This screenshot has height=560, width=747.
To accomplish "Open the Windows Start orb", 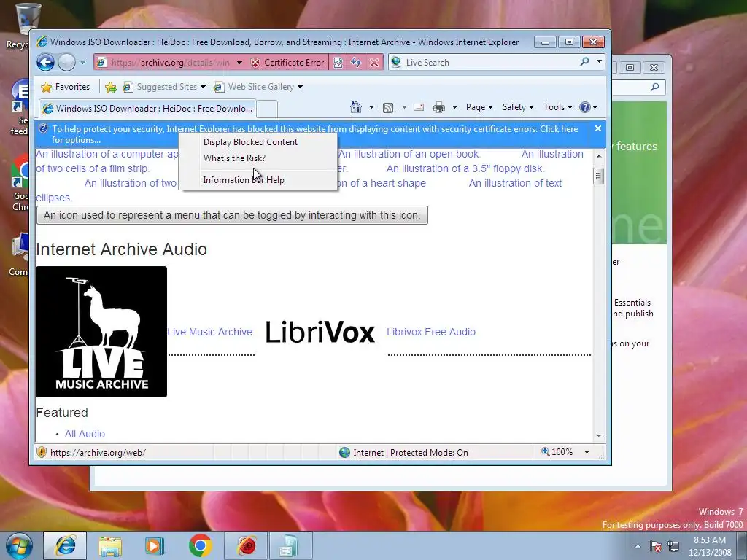I will (x=19, y=545).
